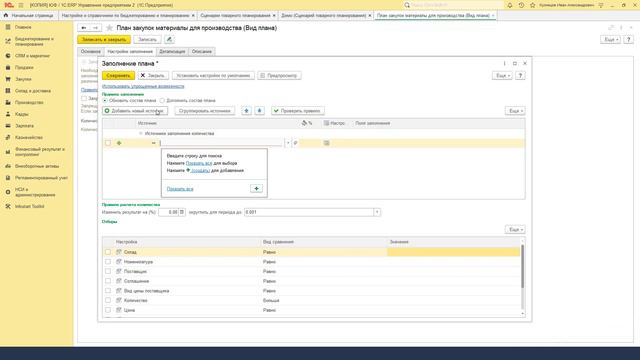Click Добавить новый источник button
Image resolution: width=640 pixels, height=360 pixels.
click(135, 111)
